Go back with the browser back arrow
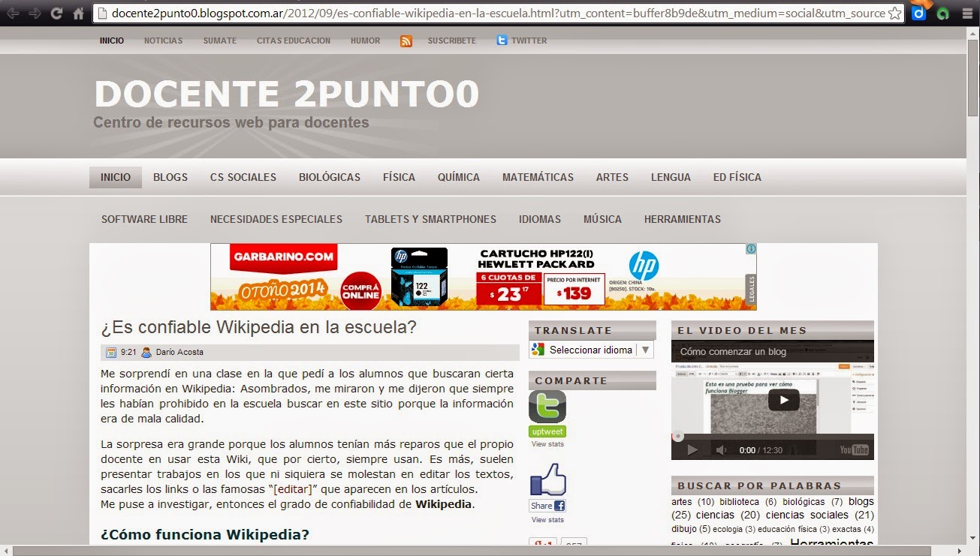The image size is (980, 556). pyautogui.click(x=13, y=13)
